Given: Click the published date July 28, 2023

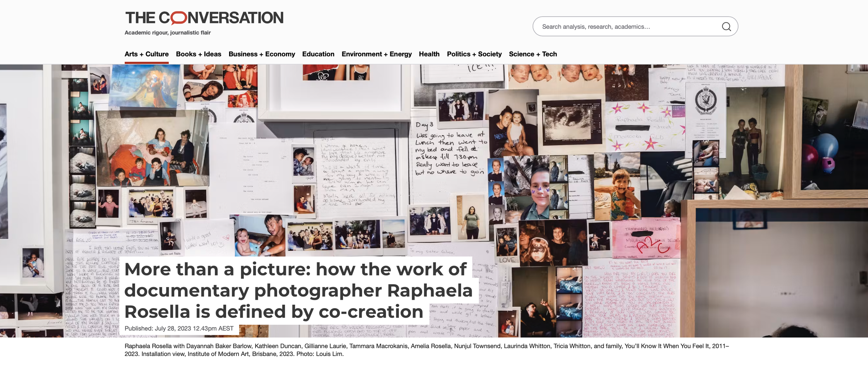Looking at the screenshot, I should [x=179, y=329].
